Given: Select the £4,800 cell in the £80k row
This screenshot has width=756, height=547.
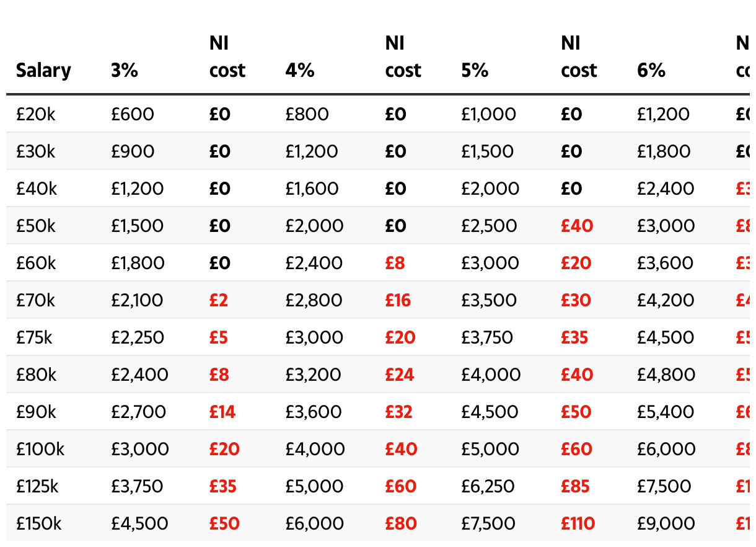Looking at the screenshot, I should pos(666,375).
